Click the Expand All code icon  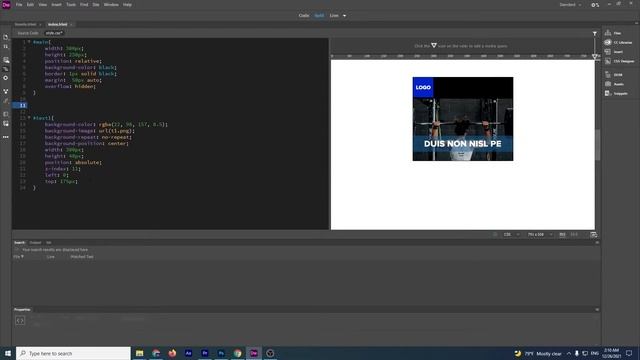point(6,91)
